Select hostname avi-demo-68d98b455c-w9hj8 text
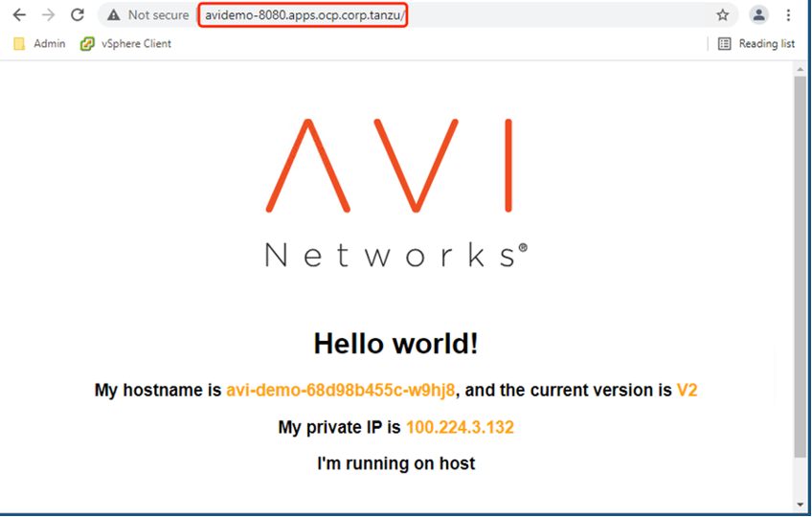Image resolution: width=812 pixels, height=517 pixels. click(x=341, y=390)
